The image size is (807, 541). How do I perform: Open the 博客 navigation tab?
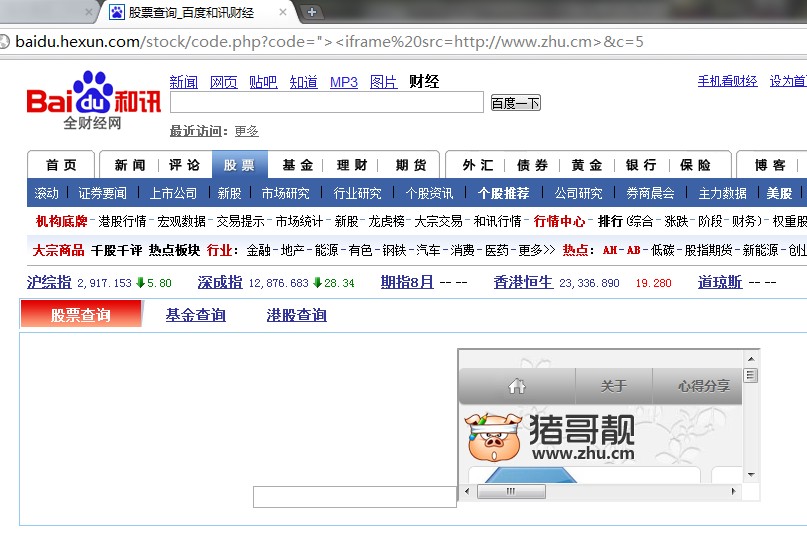point(770,165)
